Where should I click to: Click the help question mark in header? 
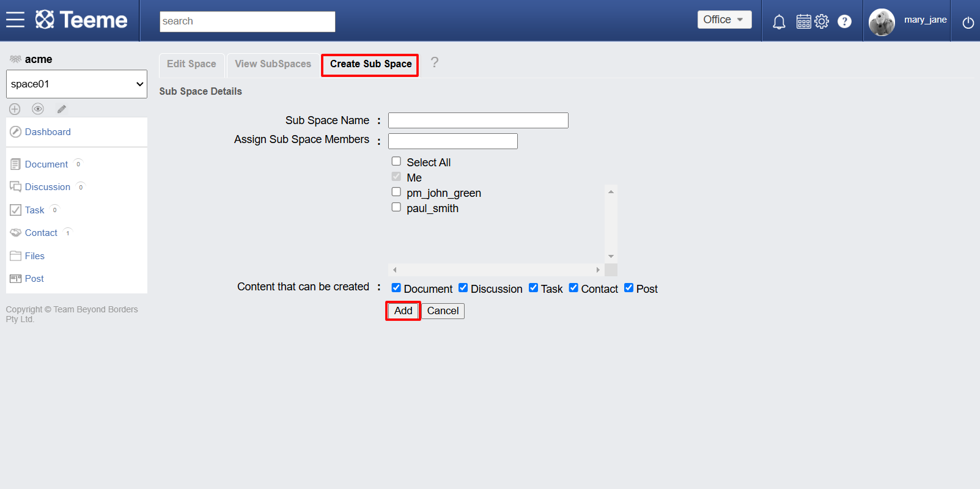point(844,21)
